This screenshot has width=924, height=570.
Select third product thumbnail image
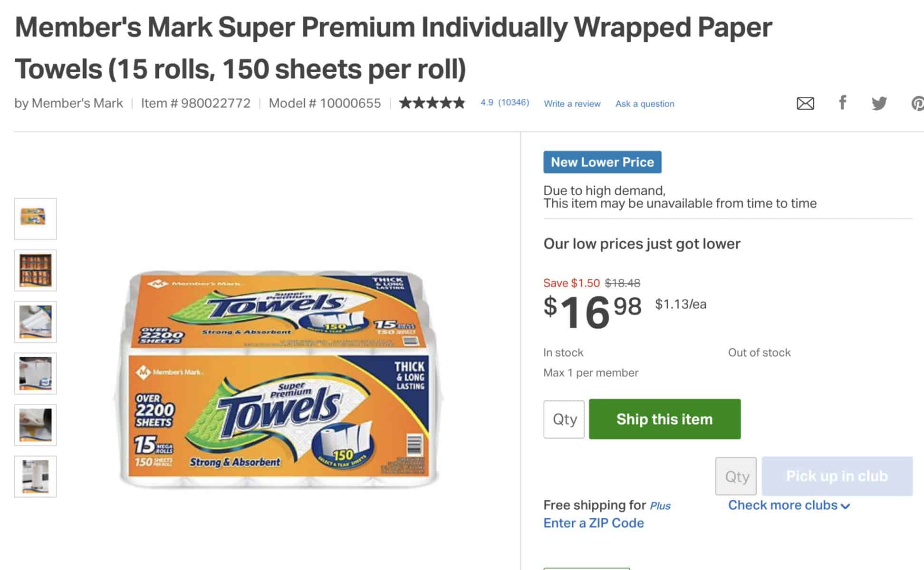pyautogui.click(x=35, y=322)
